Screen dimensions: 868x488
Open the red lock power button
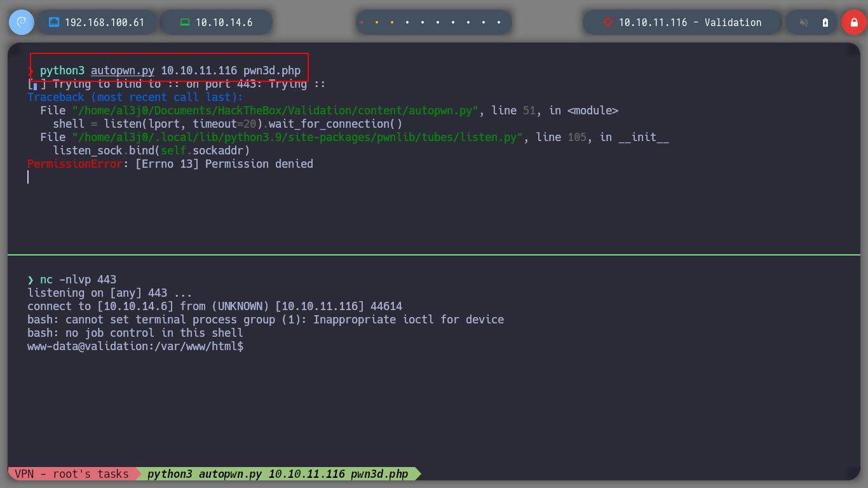[x=853, y=22]
